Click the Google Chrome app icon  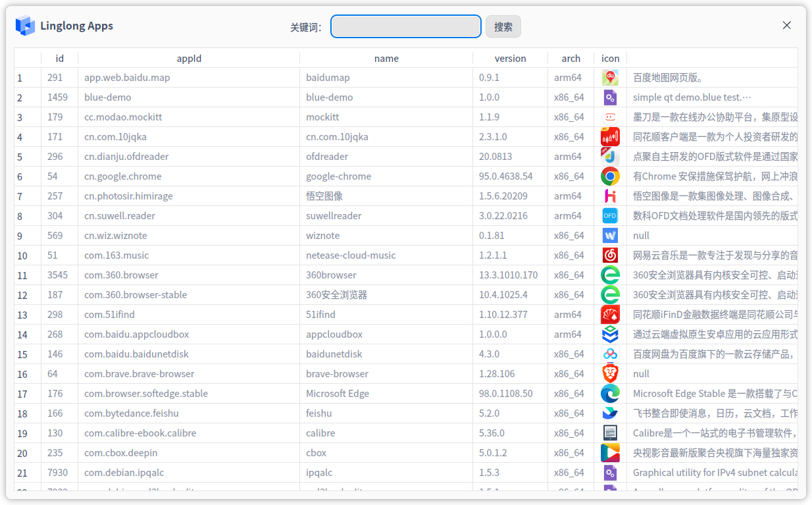tap(610, 176)
